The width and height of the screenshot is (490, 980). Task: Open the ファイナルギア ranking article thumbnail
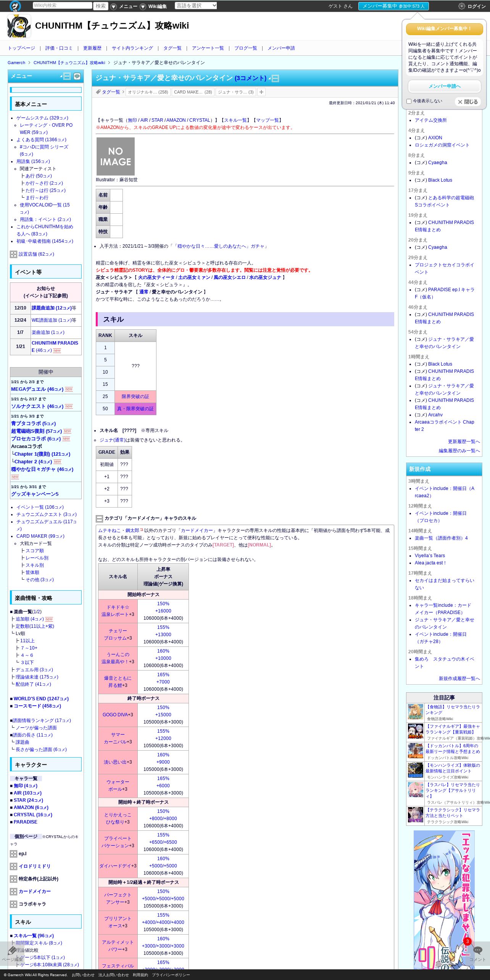click(415, 731)
